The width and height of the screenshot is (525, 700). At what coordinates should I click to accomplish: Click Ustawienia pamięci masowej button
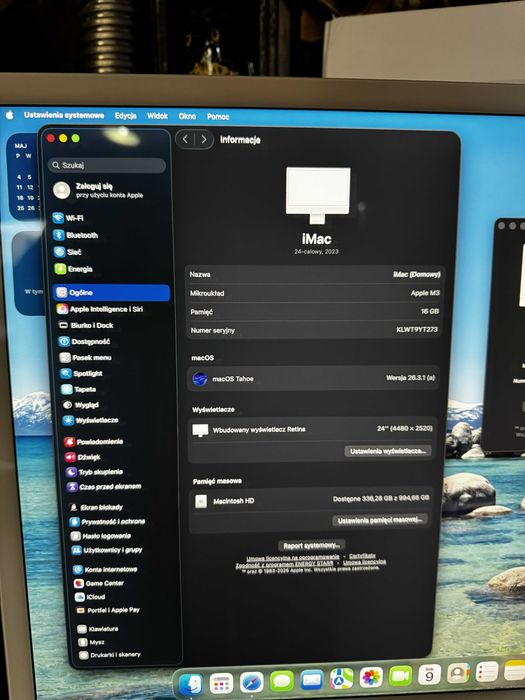pos(380,520)
